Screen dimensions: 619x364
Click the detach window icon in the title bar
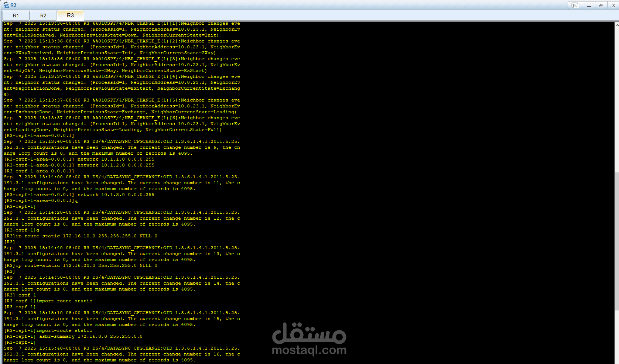point(575,5)
